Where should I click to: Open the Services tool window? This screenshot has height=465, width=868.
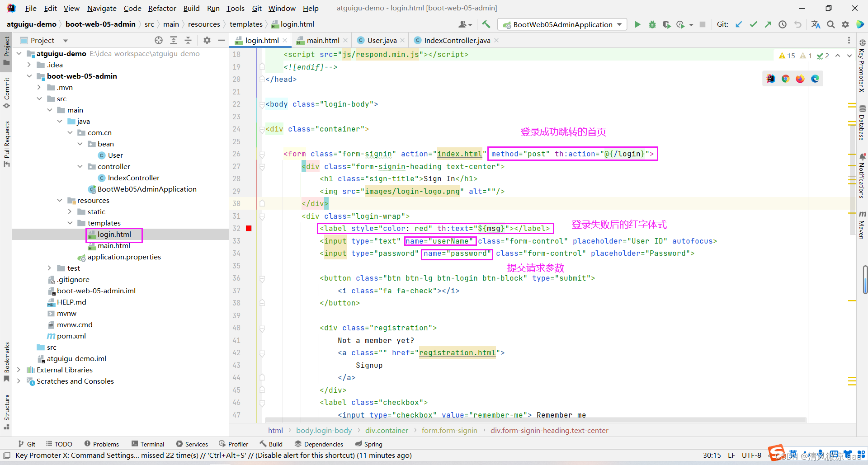pos(192,444)
